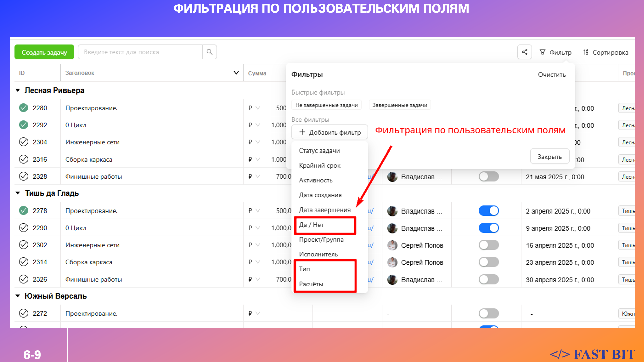
Task: Mark task 2304 complete via circle icon
Action: click(23, 142)
